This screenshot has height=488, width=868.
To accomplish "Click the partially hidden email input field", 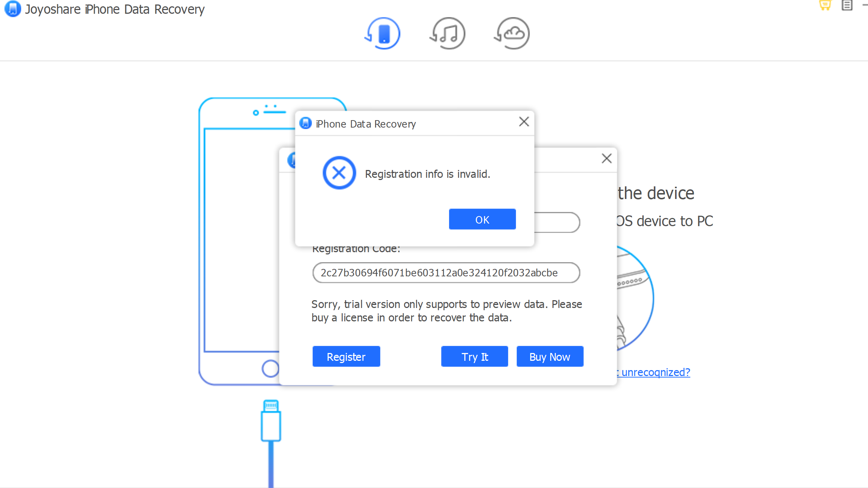I will [557, 222].
